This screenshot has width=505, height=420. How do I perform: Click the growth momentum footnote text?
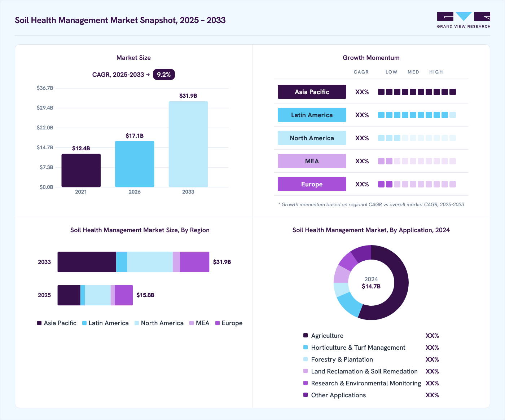point(371,205)
